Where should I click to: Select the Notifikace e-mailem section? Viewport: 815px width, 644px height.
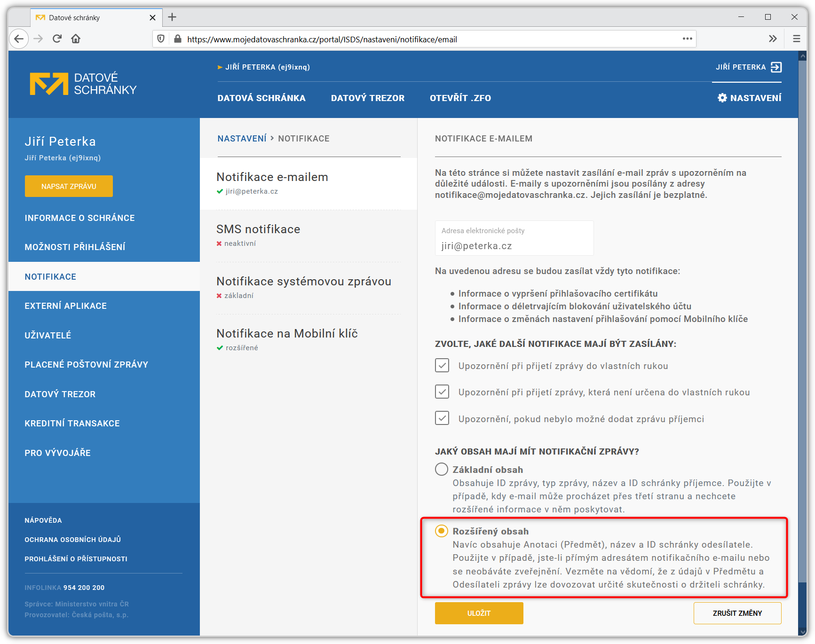coord(309,183)
